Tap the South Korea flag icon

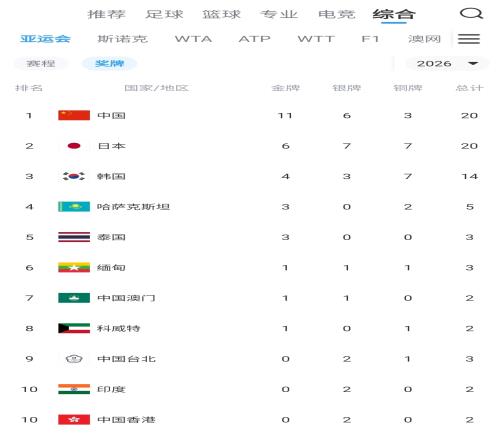coord(74,176)
